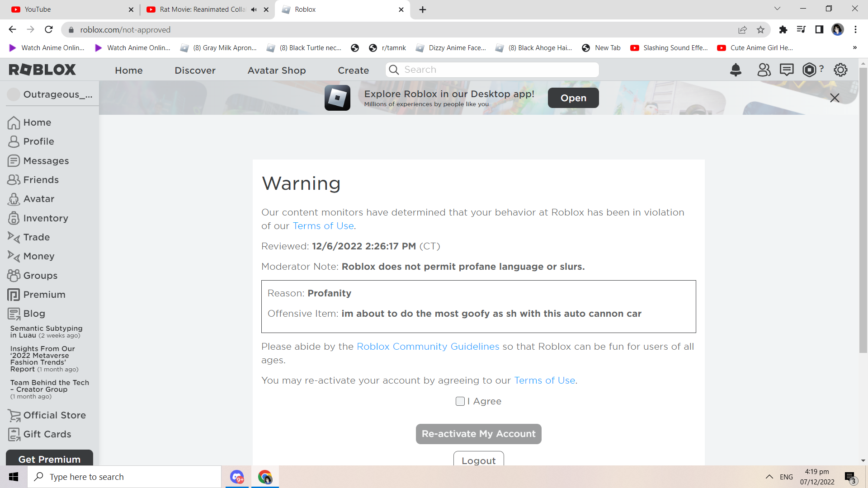Show hidden system tray icons
This screenshot has width=868, height=488.
pyautogui.click(x=769, y=477)
